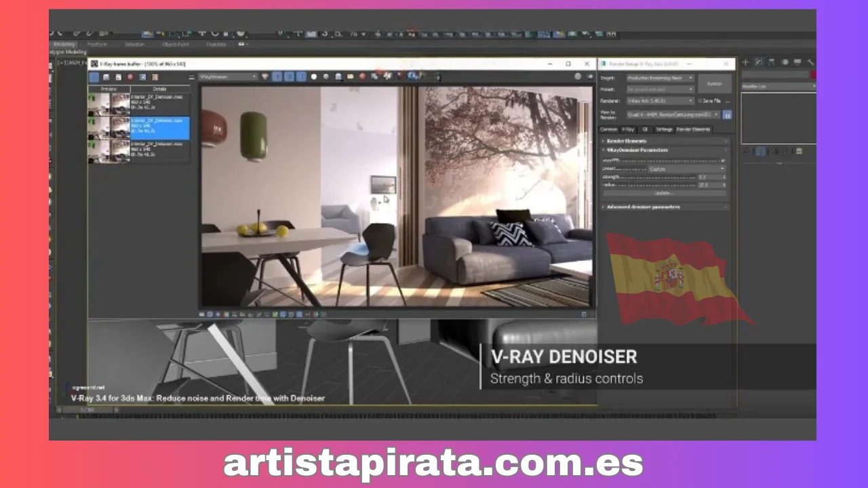Open the denoiser preset dropdown showing Custom
This screenshot has width=868, height=488.
[x=687, y=169]
